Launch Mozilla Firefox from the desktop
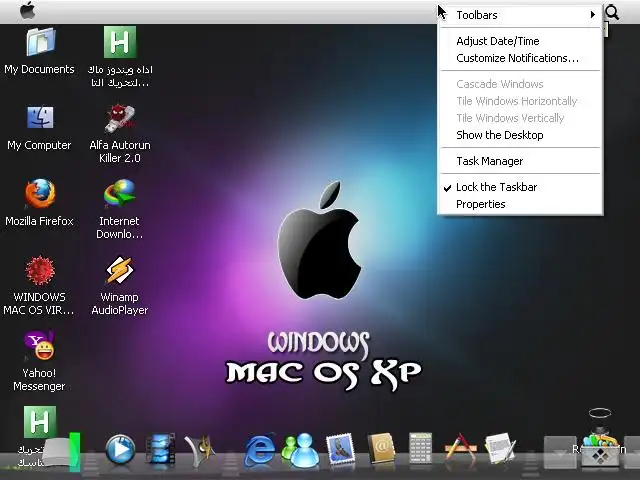This screenshot has width=640, height=480. point(40,194)
